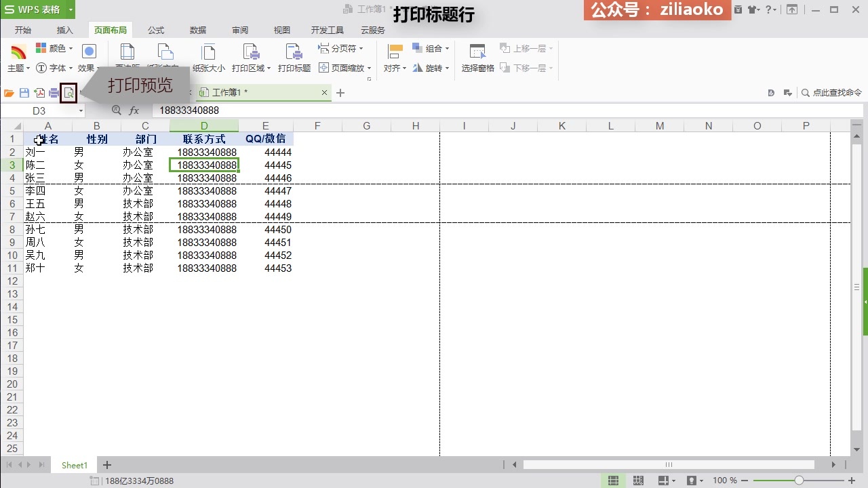Click the fx insert function icon
Image resolution: width=868 pixels, height=488 pixels.
point(134,110)
